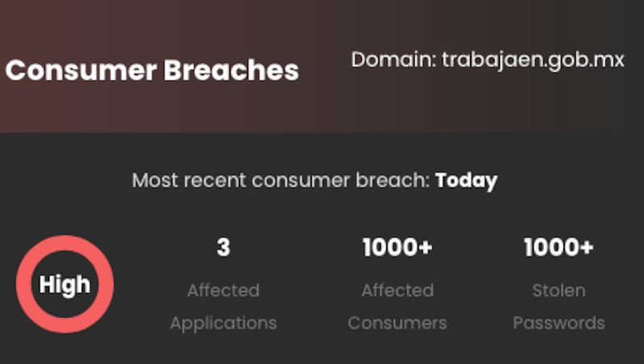
Task: Select the 'Stolen' label text
Action: [x=559, y=291]
